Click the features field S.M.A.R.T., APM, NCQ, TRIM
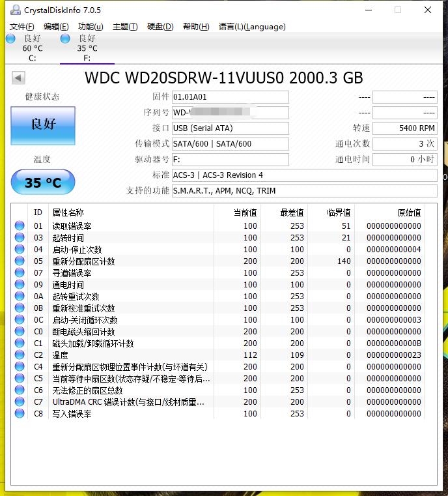This screenshot has height=496, width=448. pyautogui.click(x=305, y=191)
